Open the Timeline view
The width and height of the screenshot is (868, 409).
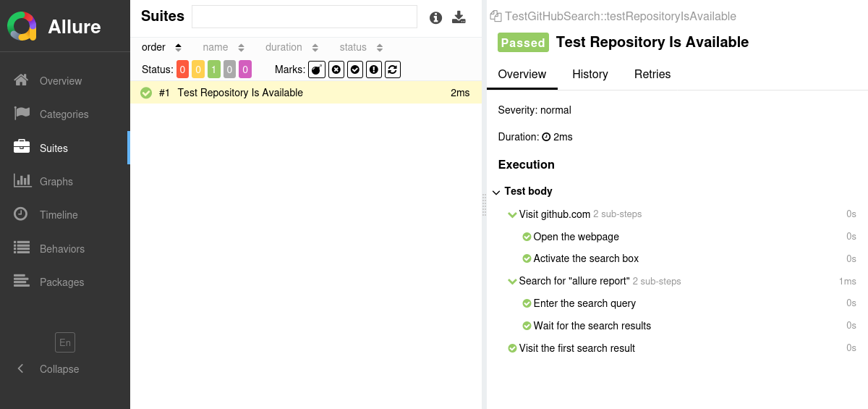pyautogui.click(x=59, y=215)
